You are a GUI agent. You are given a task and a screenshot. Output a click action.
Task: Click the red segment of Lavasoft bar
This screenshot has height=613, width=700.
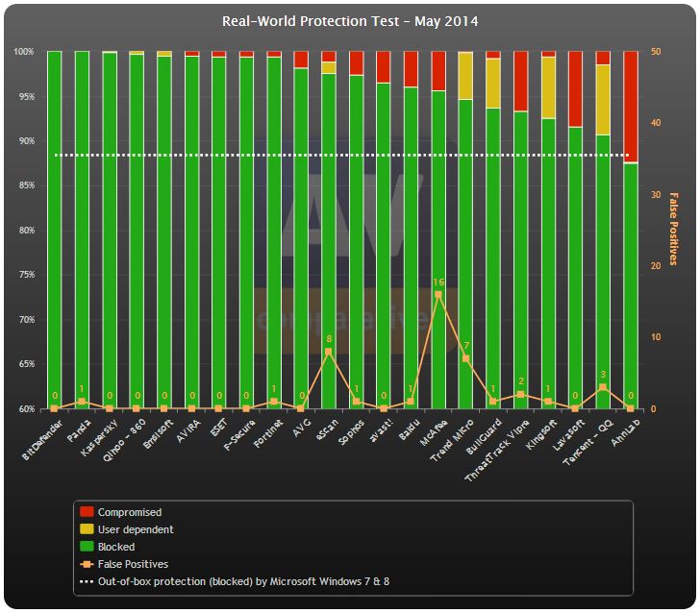576,88
